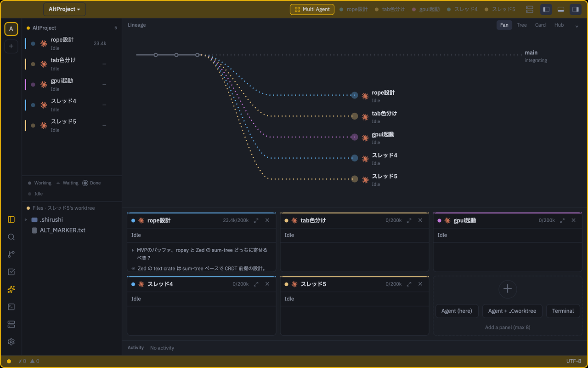Toggle Multi Agent mode button
This screenshot has height=368, width=588.
312,9
